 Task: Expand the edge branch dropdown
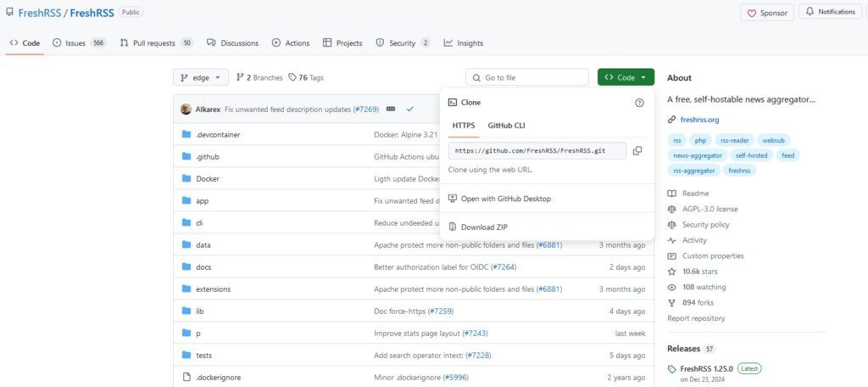coord(200,77)
